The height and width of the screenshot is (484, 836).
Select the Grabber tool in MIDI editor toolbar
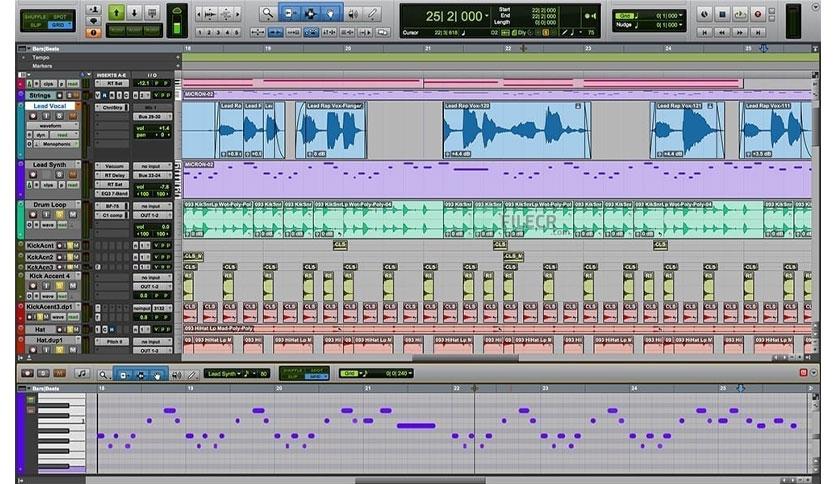[x=157, y=375]
